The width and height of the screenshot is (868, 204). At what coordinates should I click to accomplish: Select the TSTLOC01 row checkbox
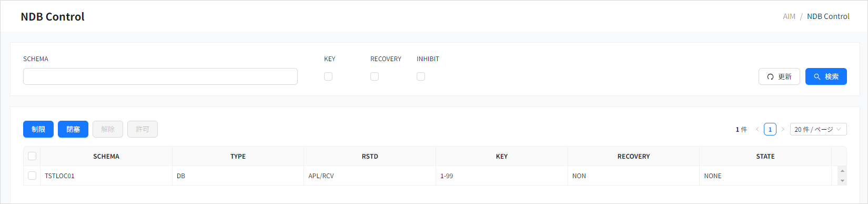(32, 176)
